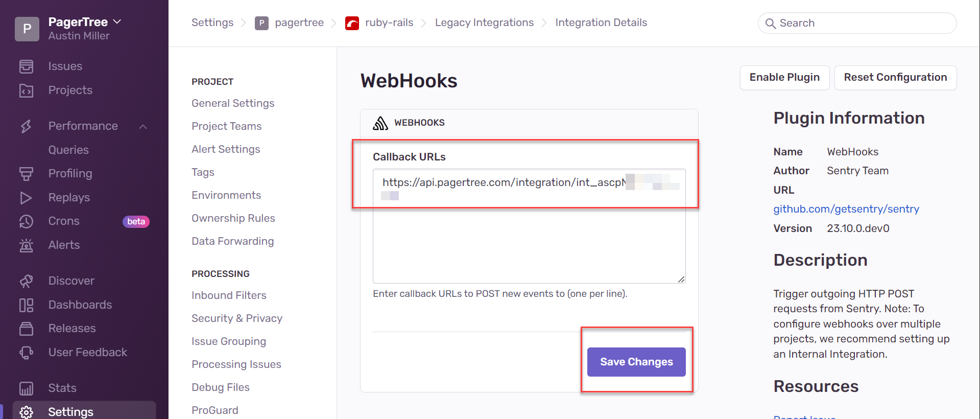This screenshot has height=419, width=980.
Task: Open Tags settings page
Action: pyautogui.click(x=203, y=172)
